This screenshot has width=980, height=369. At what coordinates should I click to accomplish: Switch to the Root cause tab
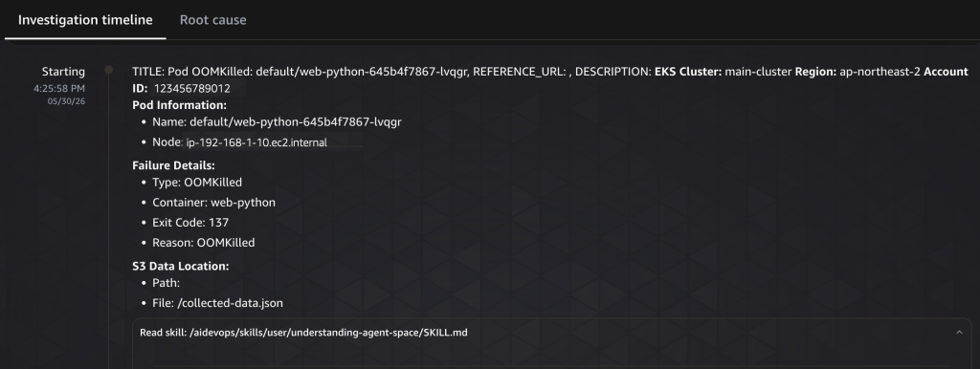coord(212,20)
